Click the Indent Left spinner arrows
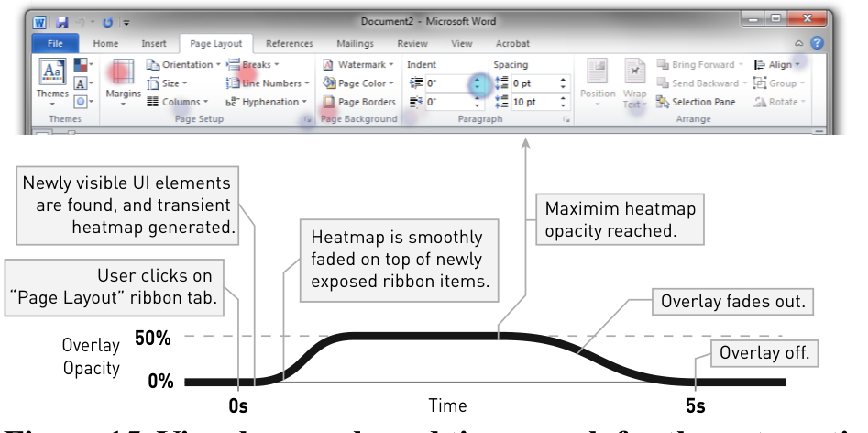The width and height of the screenshot is (868, 433). pos(478,83)
